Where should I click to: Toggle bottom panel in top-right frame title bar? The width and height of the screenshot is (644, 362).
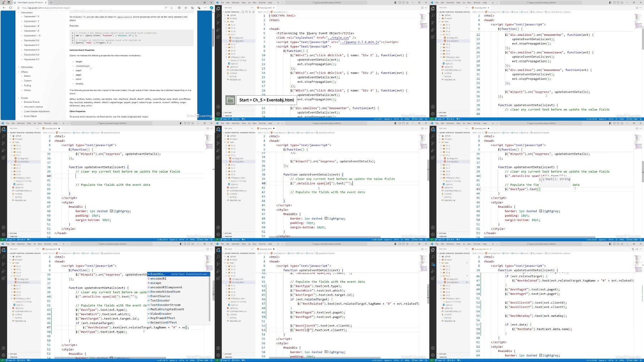pos(614,3)
